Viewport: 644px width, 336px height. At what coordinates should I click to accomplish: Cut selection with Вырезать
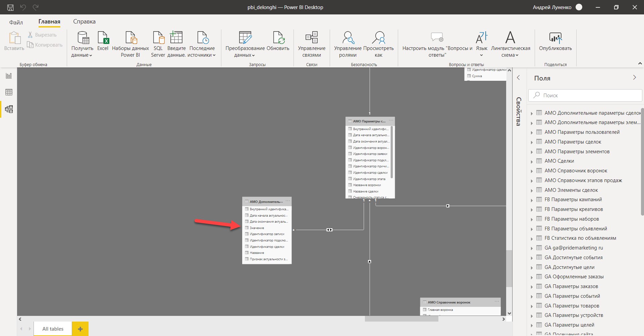(42, 35)
